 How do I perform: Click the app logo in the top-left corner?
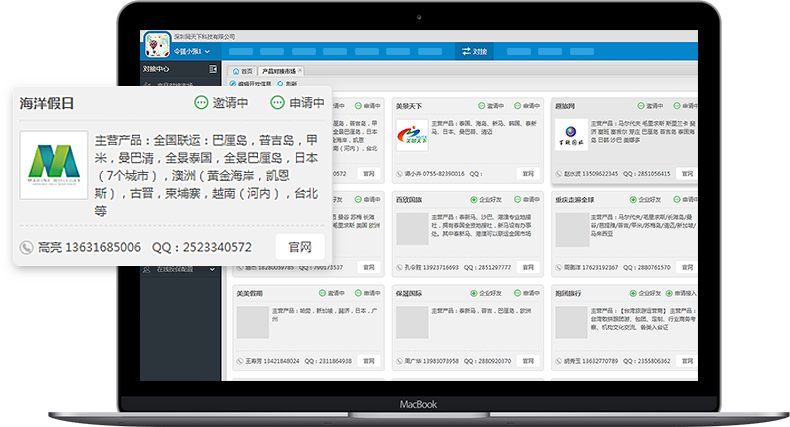(157, 45)
